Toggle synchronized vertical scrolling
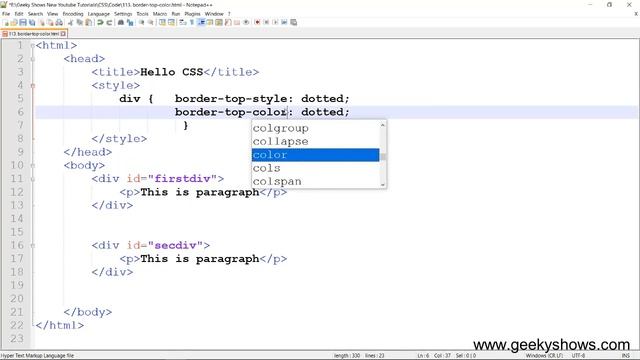 162,22
